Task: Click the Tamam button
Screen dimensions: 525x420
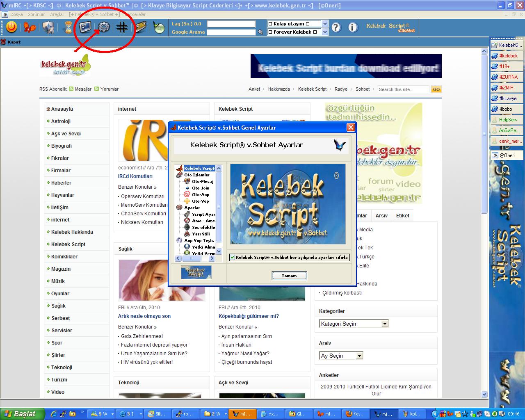Action: (x=289, y=276)
